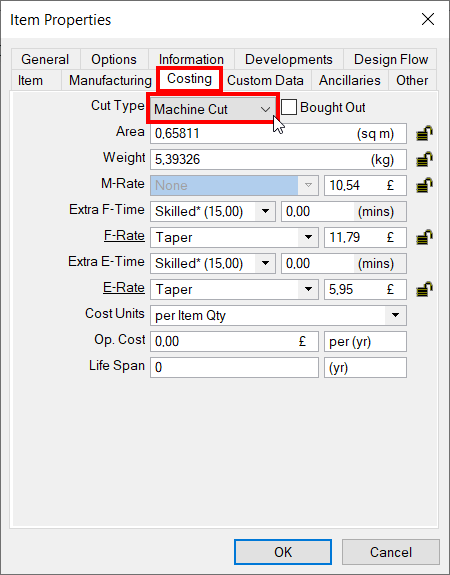Open the Custom Data tab

(x=265, y=80)
